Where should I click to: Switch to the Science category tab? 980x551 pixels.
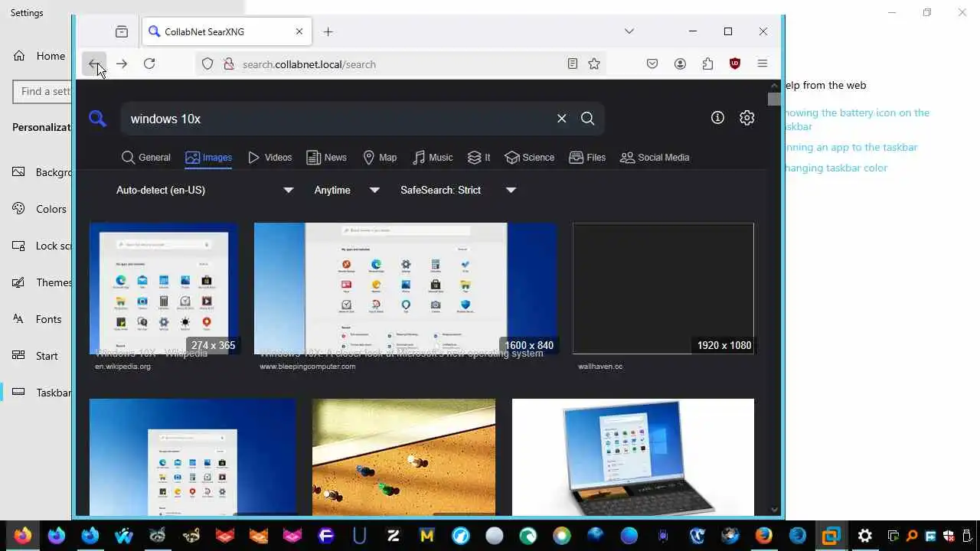(x=530, y=158)
